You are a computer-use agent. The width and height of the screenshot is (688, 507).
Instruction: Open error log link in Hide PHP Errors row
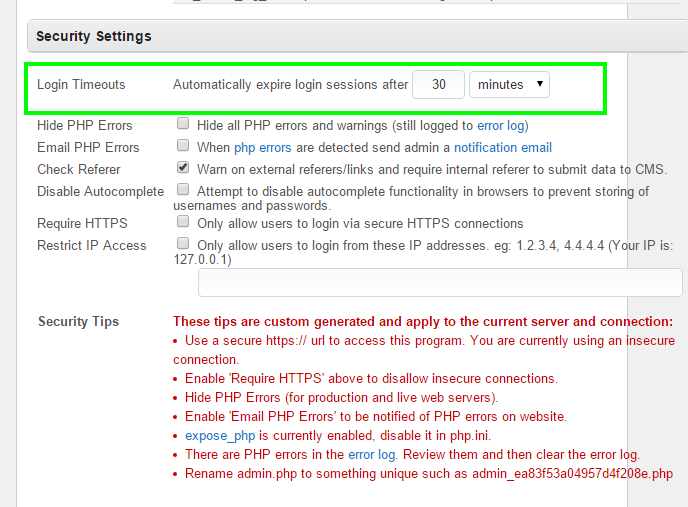(501, 126)
